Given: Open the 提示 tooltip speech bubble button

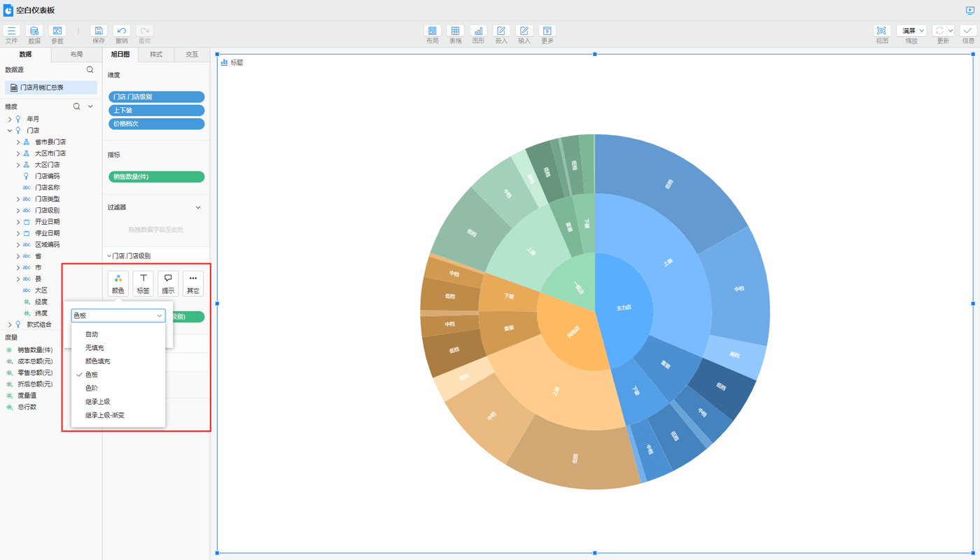Looking at the screenshot, I should [x=168, y=283].
